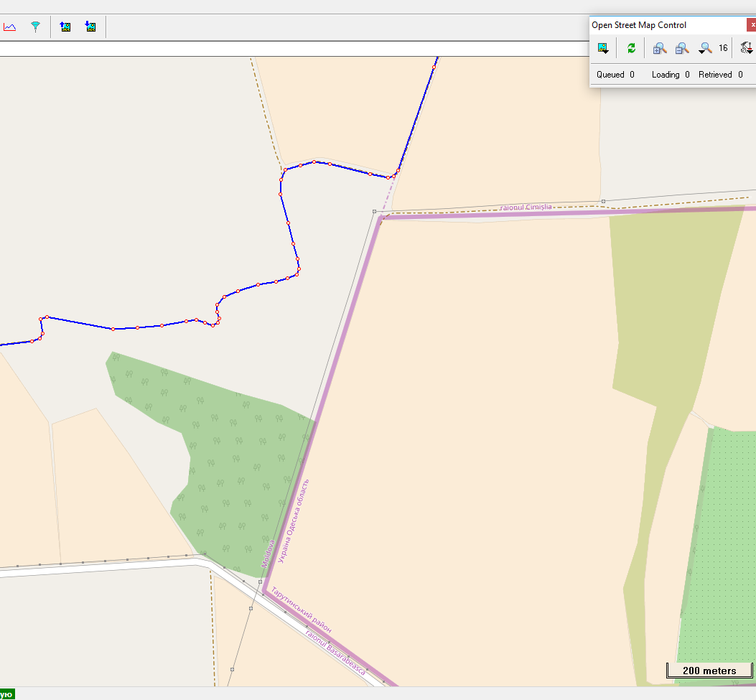This screenshot has height=700, width=756.
Task: Zoom in using the plus magnifier
Action: point(659,48)
